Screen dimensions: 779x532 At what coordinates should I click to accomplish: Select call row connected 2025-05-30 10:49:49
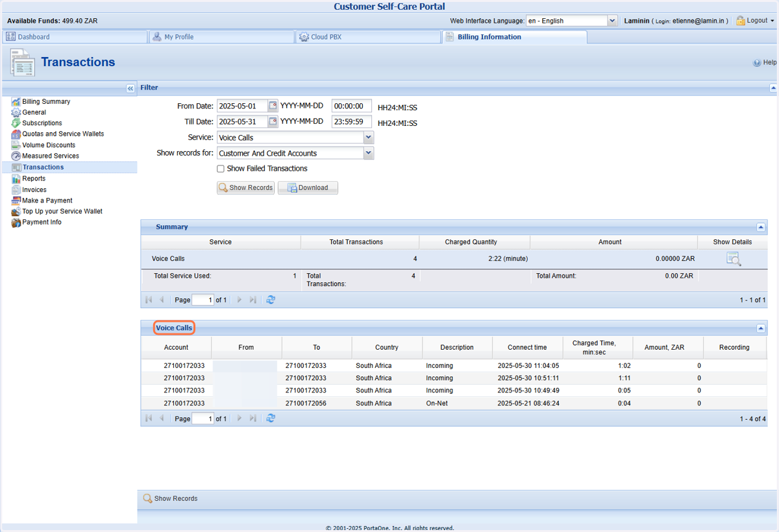pyautogui.click(x=454, y=391)
